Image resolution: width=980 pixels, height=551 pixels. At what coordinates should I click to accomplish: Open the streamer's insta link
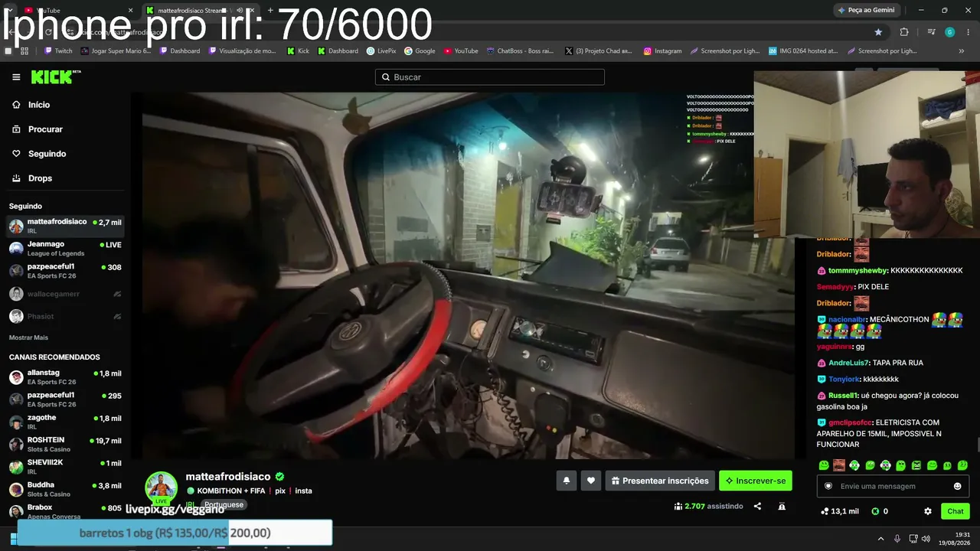(304, 491)
